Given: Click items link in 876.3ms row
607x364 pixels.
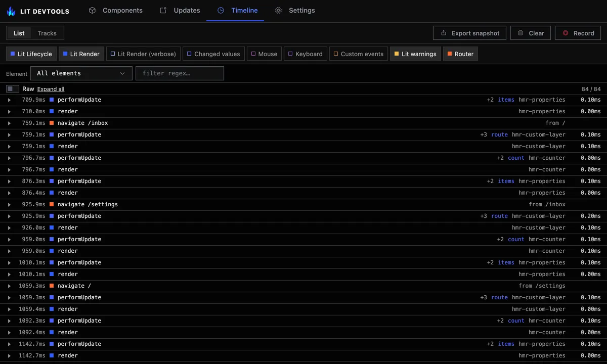Looking at the screenshot, I should pyautogui.click(x=506, y=181).
